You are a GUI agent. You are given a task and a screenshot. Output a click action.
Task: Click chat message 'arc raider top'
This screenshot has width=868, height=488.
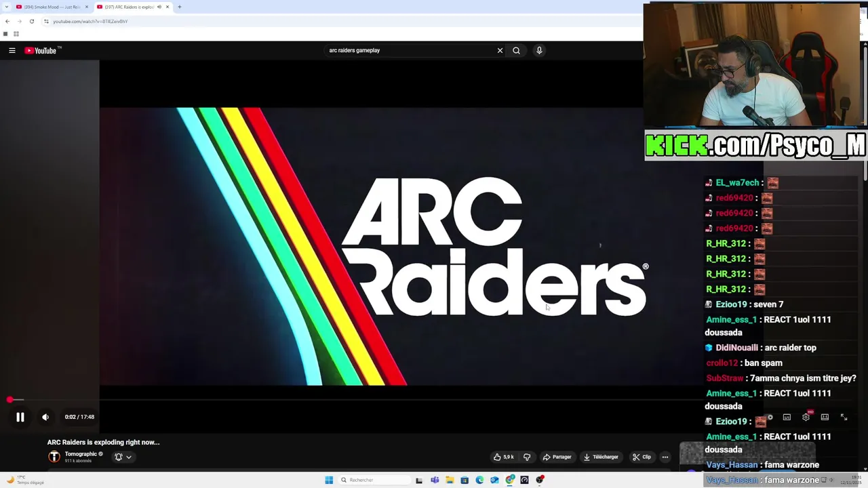pyautogui.click(x=791, y=348)
